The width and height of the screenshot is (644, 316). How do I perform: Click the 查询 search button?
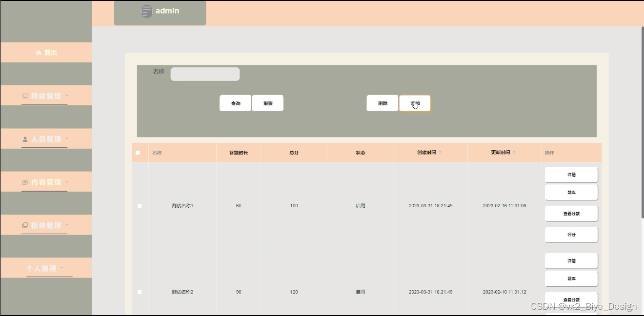235,103
